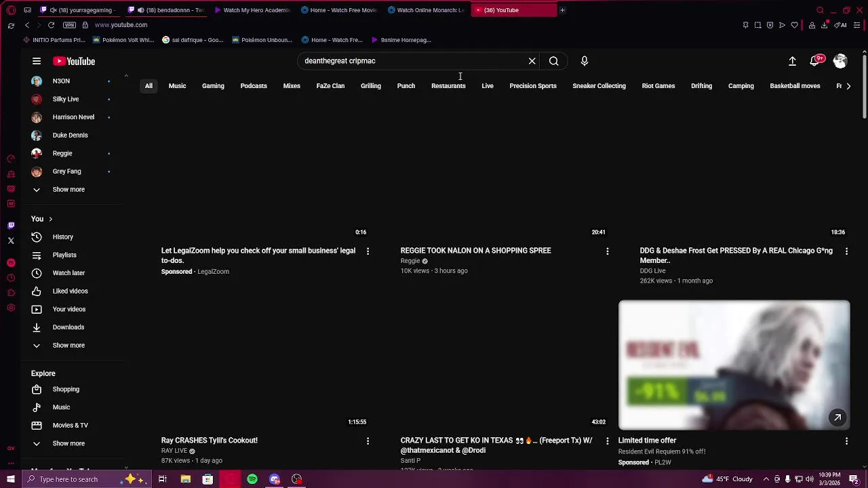Open the external link arrow on ad thumbnail
The image size is (868, 488).
click(x=837, y=418)
